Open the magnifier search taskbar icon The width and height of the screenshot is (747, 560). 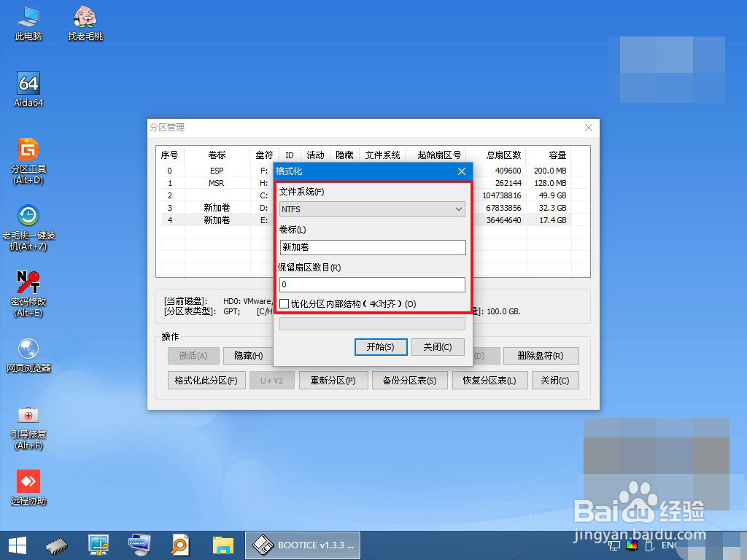(x=180, y=545)
